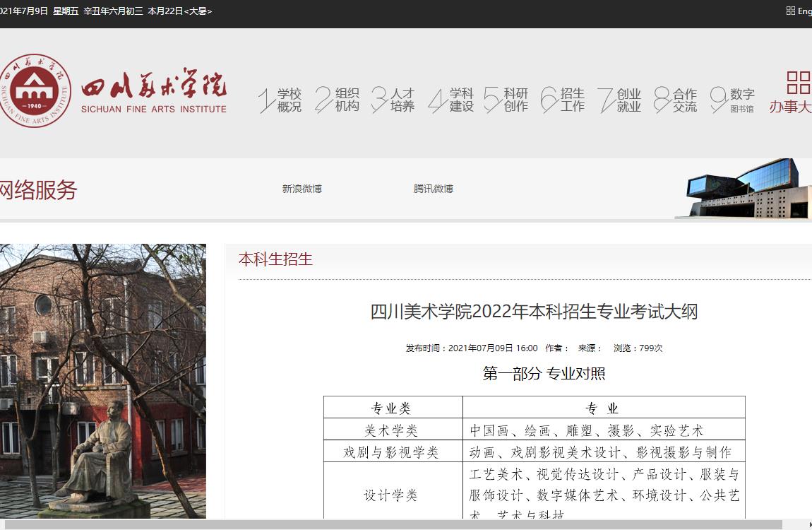Click the 四川美术学院 calligraphy wordmark
This screenshot has width=812, height=530.
pyautogui.click(x=154, y=86)
